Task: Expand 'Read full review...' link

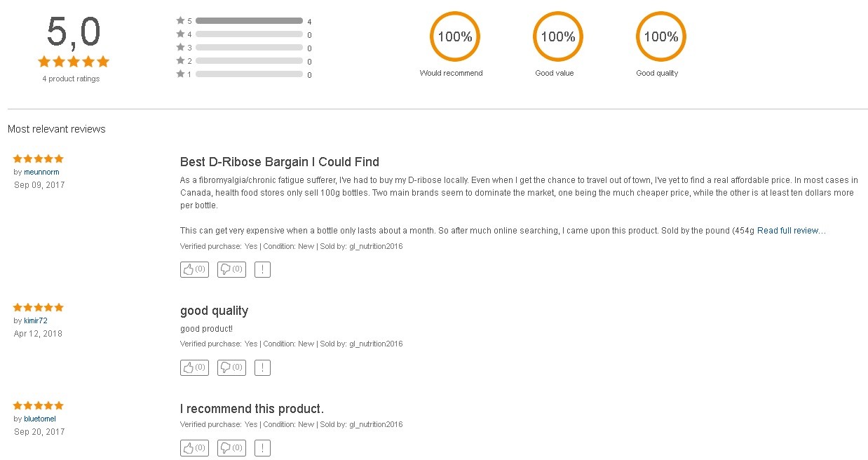Action: pos(791,231)
